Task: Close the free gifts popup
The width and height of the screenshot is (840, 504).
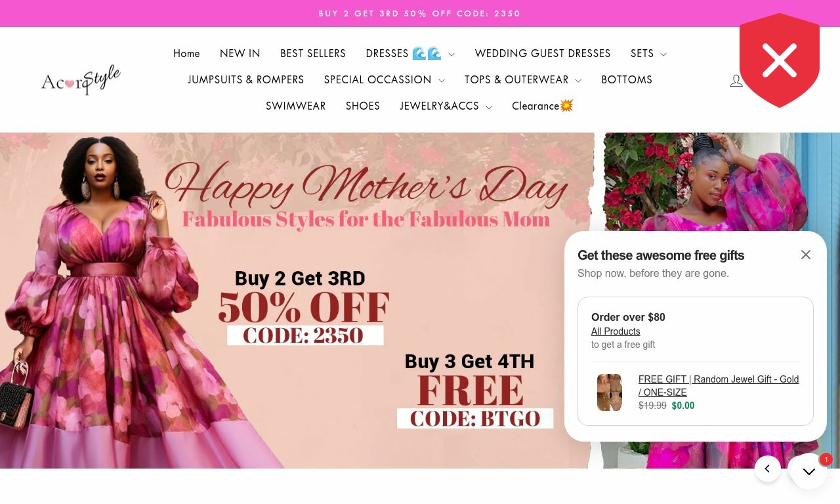Action: pyautogui.click(x=806, y=255)
